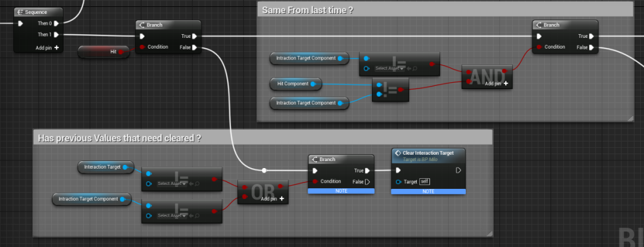Click the Then 0 execution pin on Sequence

56,23
